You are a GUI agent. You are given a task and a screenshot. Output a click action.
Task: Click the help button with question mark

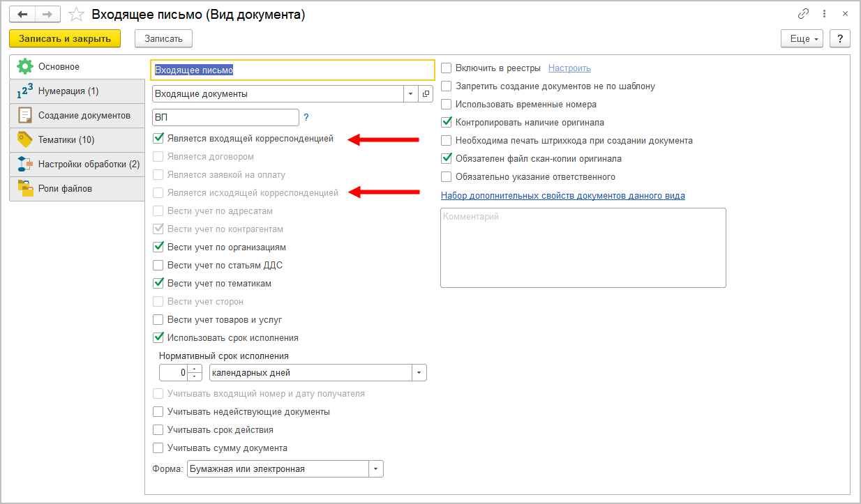[x=840, y=39]
